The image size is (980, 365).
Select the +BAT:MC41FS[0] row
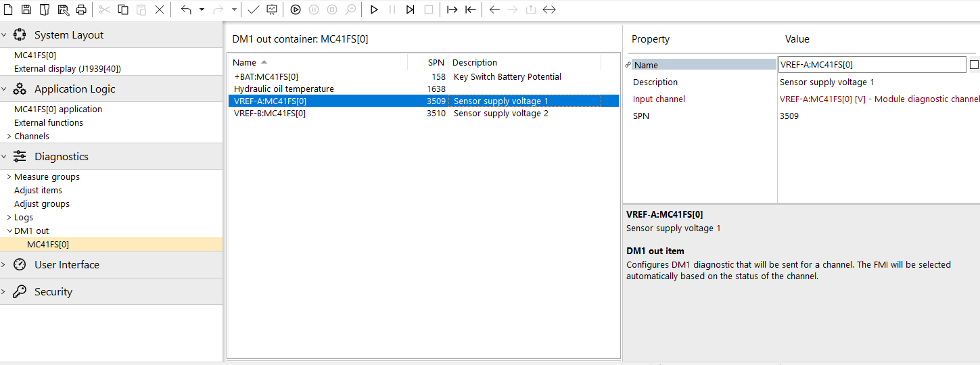click(423, 76)
